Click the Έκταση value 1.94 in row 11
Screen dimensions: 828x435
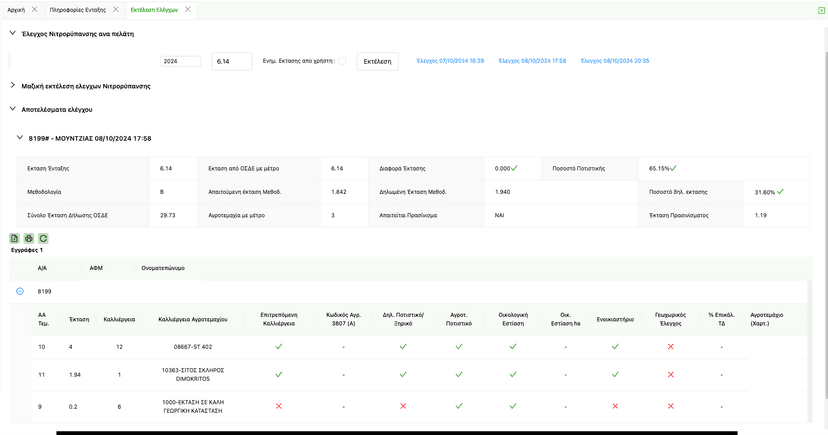pyautogui.click(x=75, y=375)
